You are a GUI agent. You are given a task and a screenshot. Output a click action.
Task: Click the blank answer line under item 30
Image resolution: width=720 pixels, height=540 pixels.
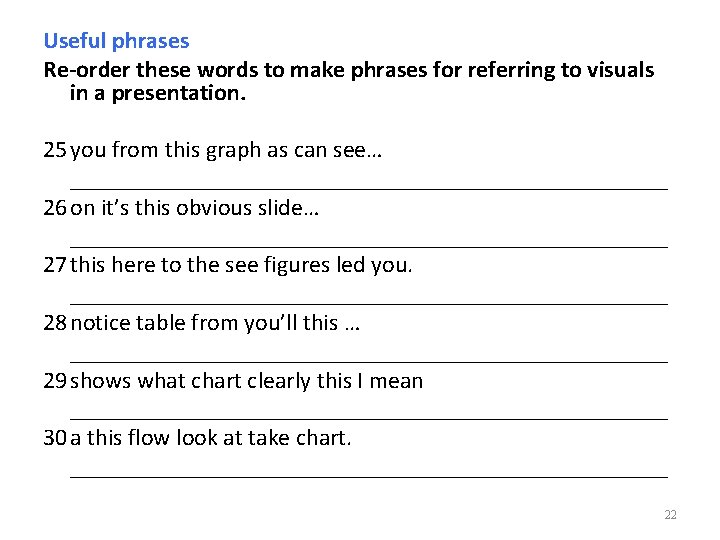(x=368, y=476)
